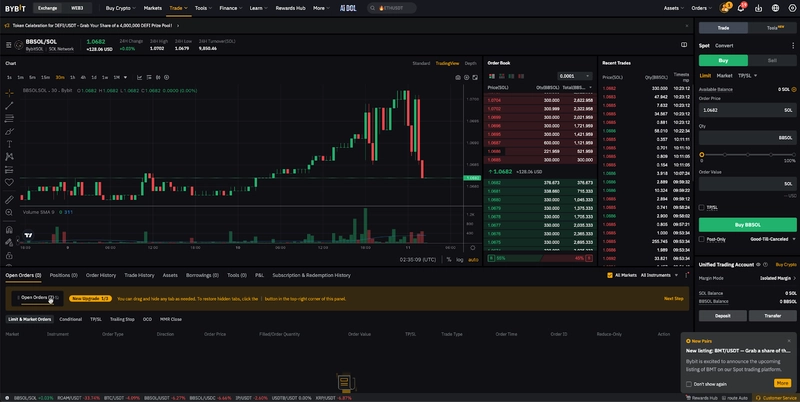Image resolution: width=800 pixels, height=402 pixels.
Task: Tick the Post-Only checkbox
Action: pos(702,239)
